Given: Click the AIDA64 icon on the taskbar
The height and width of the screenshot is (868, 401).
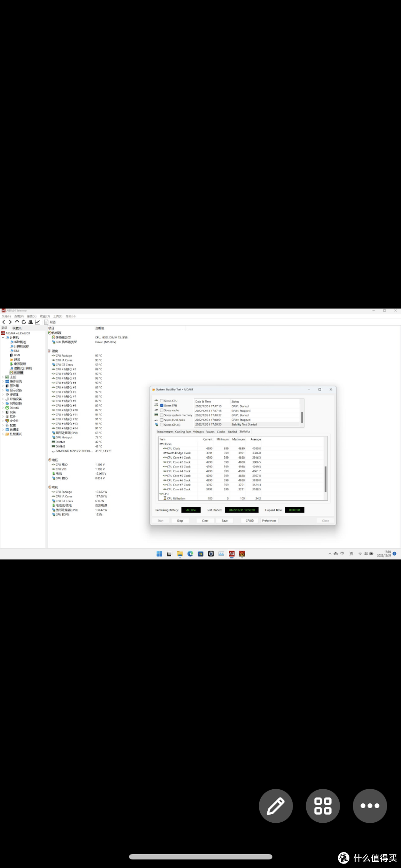Looking at the screenshot, I should click(232, 554).
